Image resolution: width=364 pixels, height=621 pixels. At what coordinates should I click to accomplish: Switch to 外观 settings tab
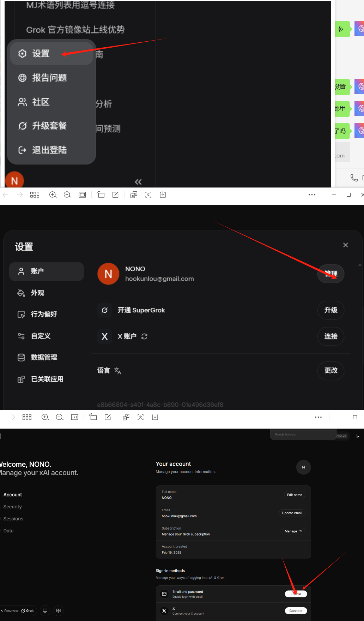coord(37,293)
